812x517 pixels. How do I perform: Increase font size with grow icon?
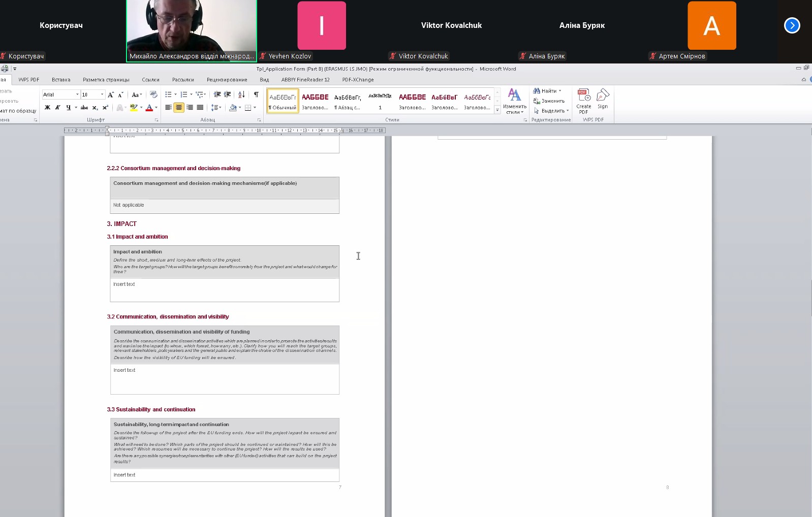(x=111, y=94)
